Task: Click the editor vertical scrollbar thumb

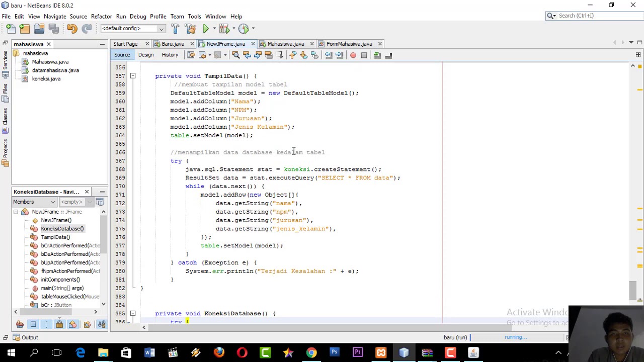Action: coord(633,291)
